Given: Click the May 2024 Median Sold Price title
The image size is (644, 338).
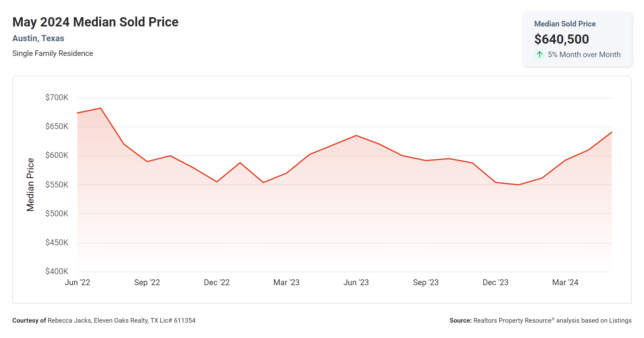Looking at the screenshot, I should 95,22.
